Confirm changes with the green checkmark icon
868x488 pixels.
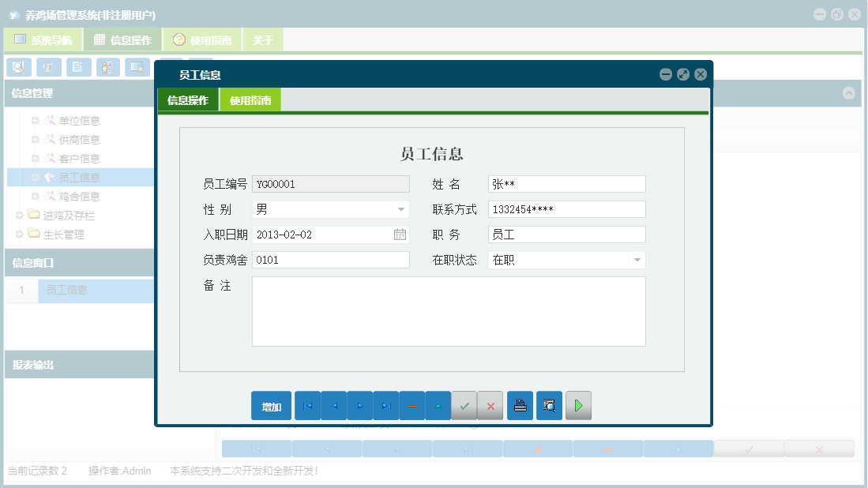(x=464, y=405)
